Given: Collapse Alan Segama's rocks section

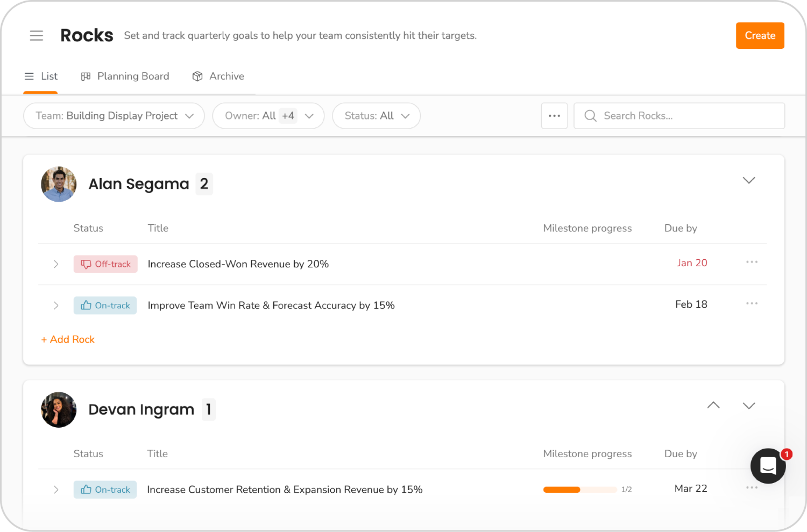Looking at the screenshot, I should point(748,181).
